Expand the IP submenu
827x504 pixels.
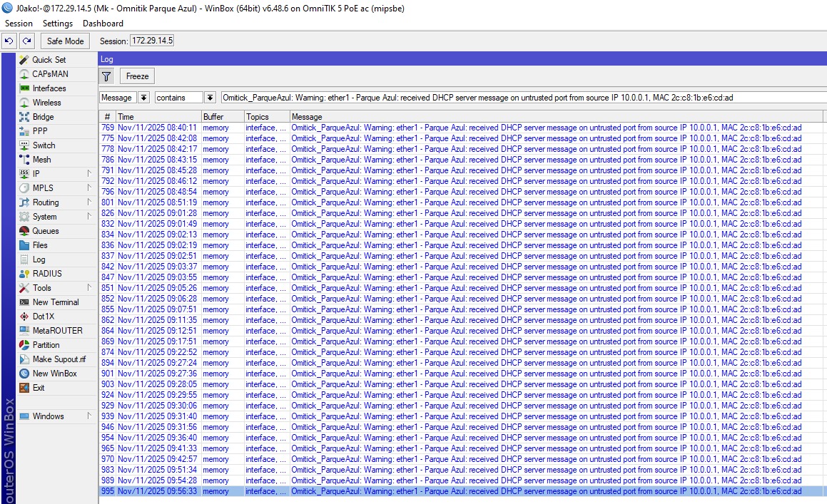coord(89,174)
